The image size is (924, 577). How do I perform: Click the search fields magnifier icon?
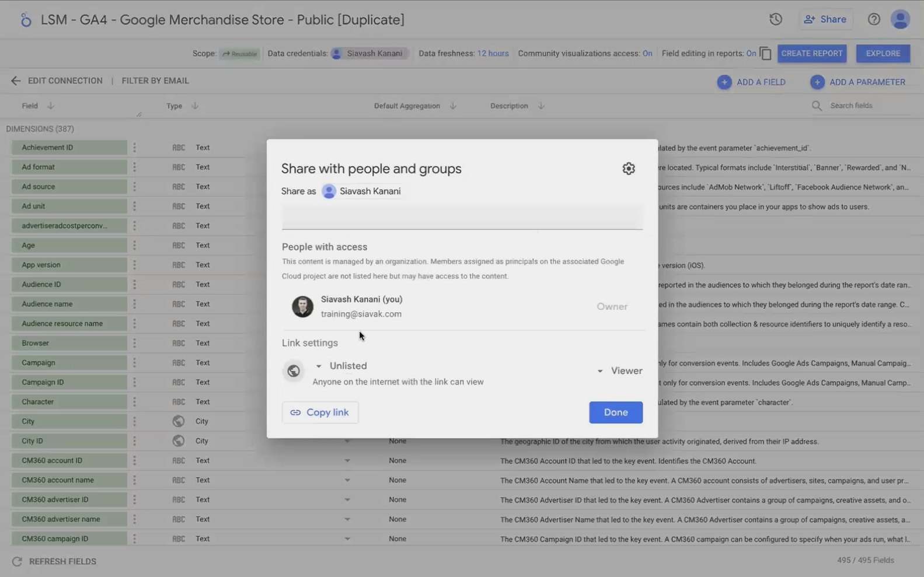point(817,106)
